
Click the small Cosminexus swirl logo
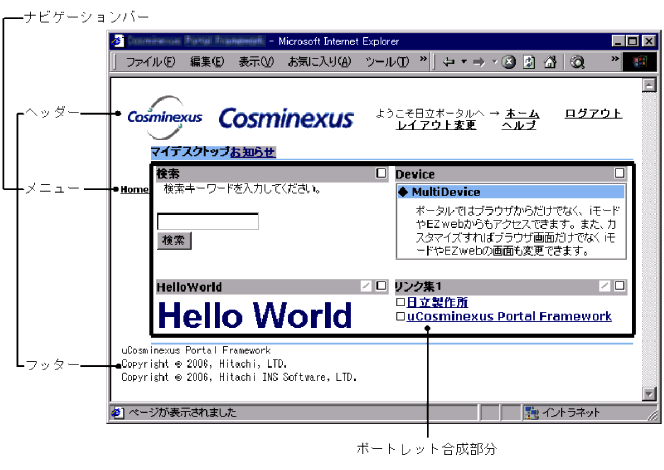tap(165, 117)
